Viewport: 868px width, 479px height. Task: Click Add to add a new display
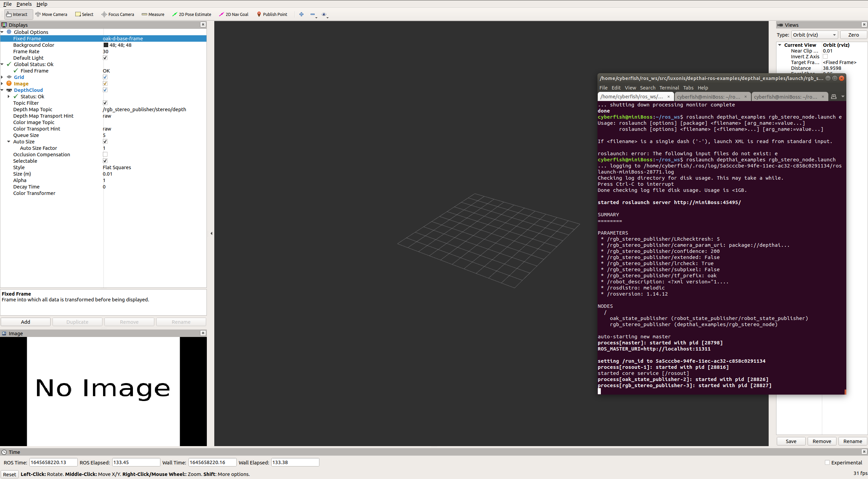click(25, 321)
